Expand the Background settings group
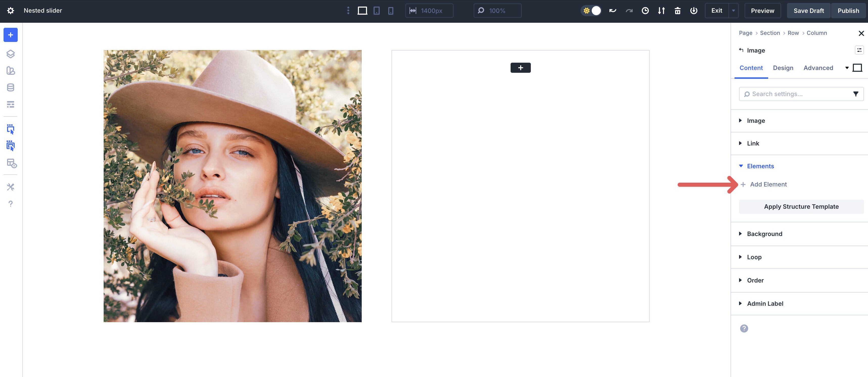Screen dimensions: 868x377 tap(764, 234)
